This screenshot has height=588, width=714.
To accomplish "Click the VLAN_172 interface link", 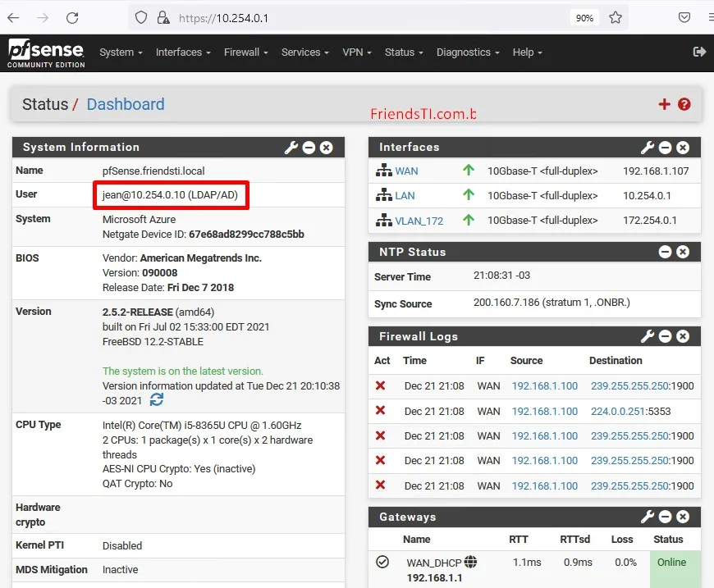I will 419,221.
